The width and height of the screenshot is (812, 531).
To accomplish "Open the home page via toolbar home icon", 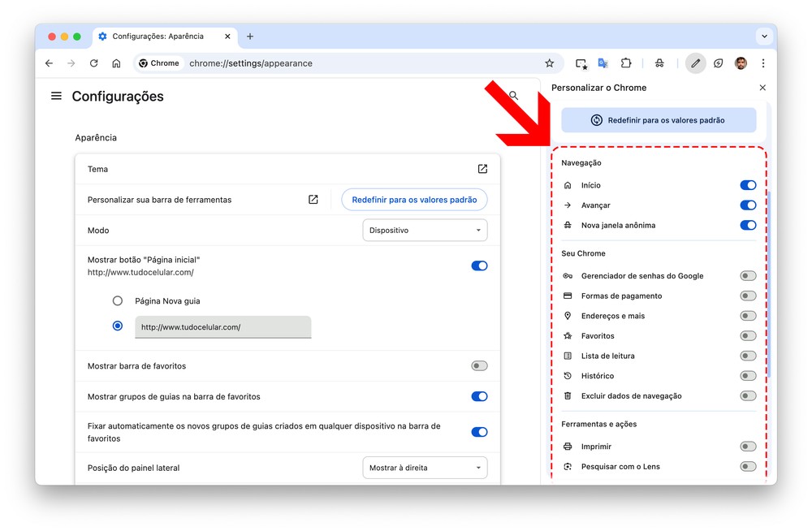I will [x=116, y=63].
